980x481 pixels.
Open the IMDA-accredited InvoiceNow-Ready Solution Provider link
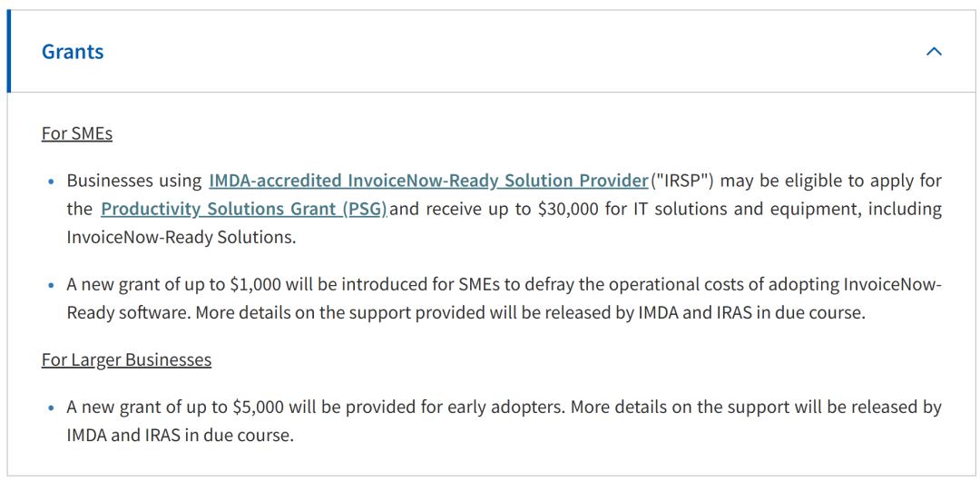428,181
